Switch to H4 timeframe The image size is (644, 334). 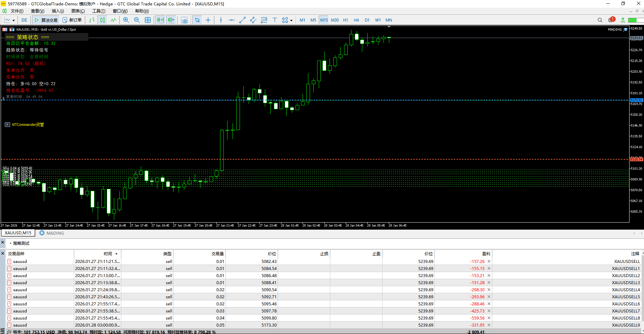click(356, 20)
